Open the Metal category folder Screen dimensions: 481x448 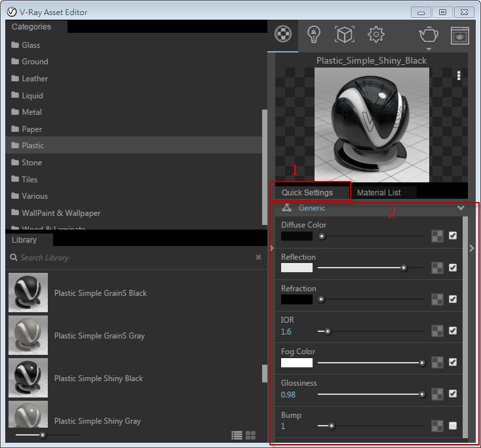31,112
